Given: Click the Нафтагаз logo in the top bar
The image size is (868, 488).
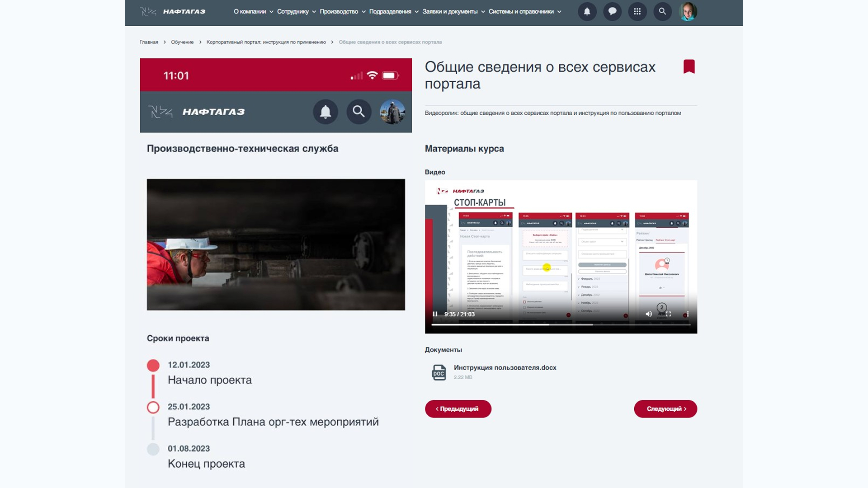Looking at the screenshot, I should pos(173,11).
